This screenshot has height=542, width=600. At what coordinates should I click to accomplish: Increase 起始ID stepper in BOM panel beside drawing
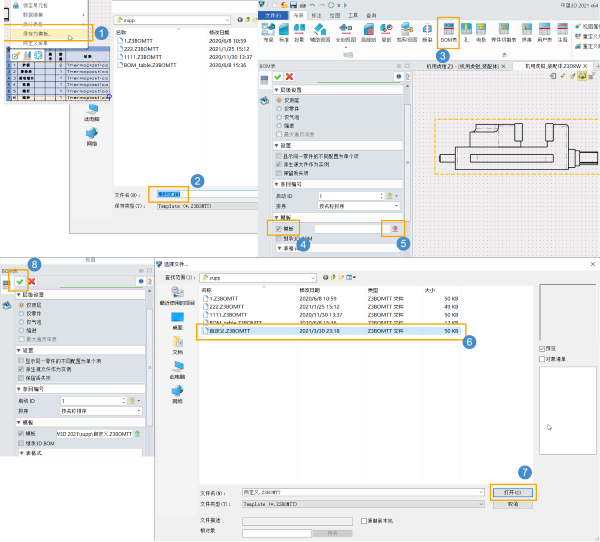click(x=381, y=194)
